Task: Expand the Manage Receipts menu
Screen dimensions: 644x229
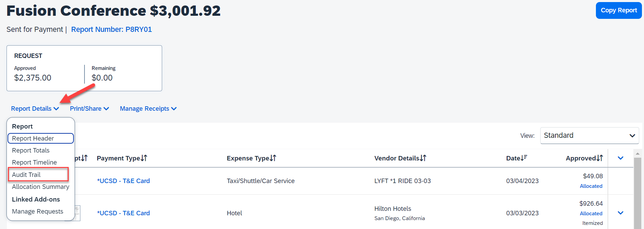Action: tap(148, 109)
